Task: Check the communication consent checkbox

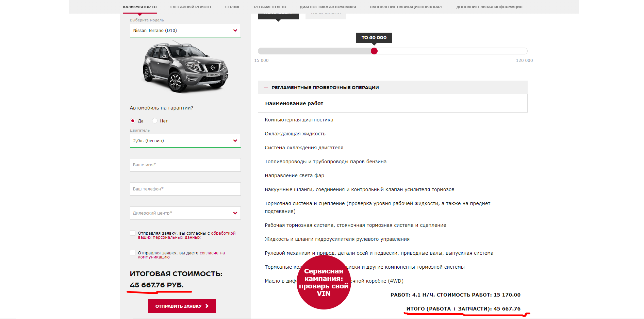Action: [x=133, y=253]
